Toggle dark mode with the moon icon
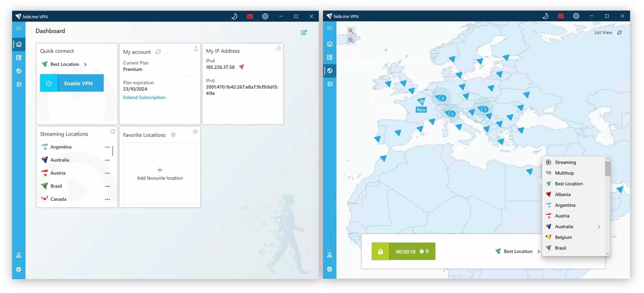This screenshot has height=293, width=644. tap(234, 16)
